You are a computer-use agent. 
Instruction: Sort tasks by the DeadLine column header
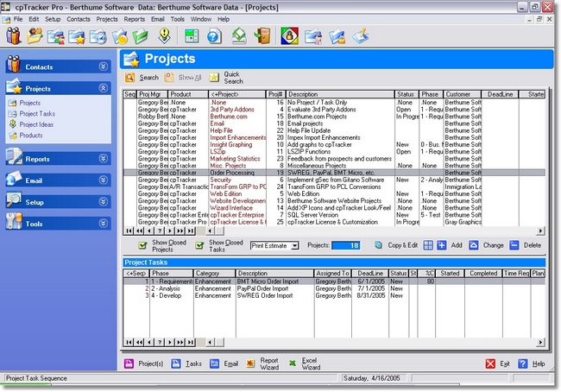pyautogui.click(x=370, y=274)
